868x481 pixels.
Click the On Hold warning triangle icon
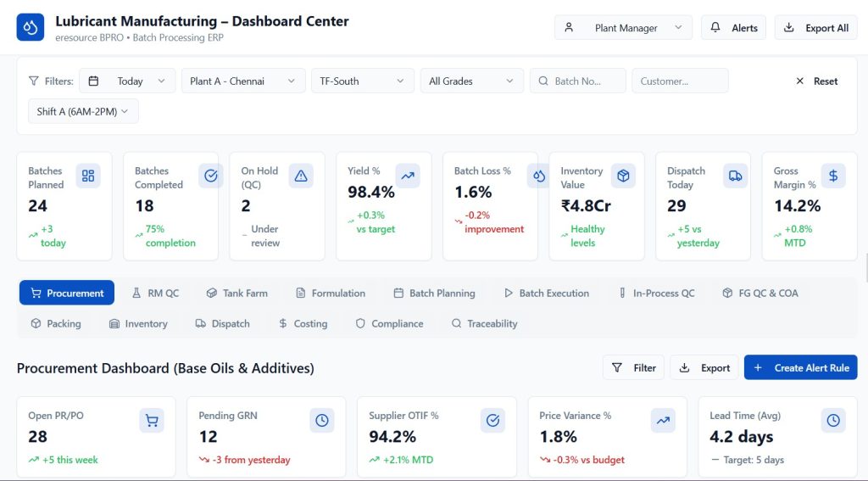[300, 176]
